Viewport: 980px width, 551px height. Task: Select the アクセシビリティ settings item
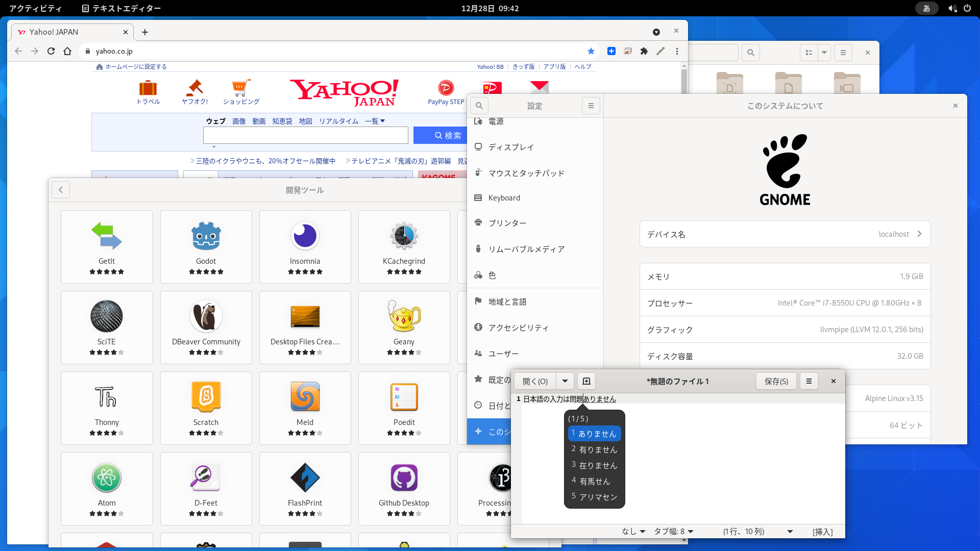(x=535, y=328)
